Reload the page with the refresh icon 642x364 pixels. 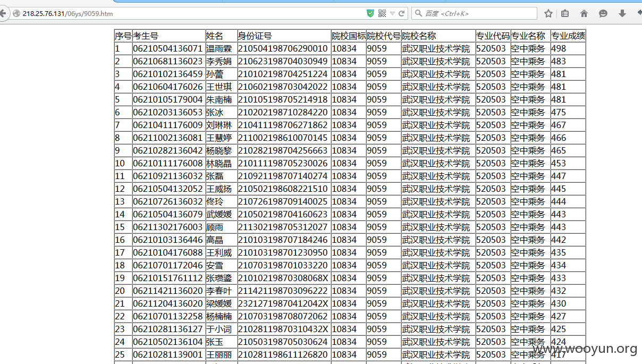point(402,13)
